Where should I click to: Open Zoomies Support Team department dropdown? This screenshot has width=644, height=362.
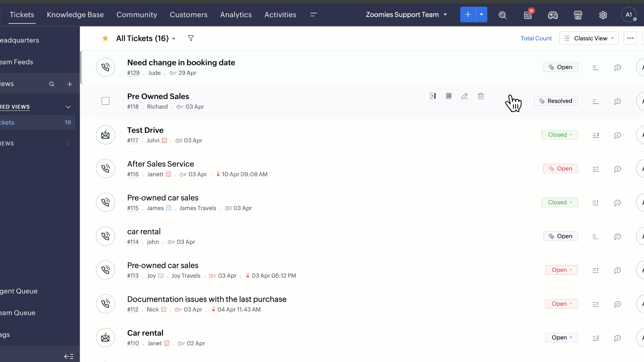click(406, 15)
